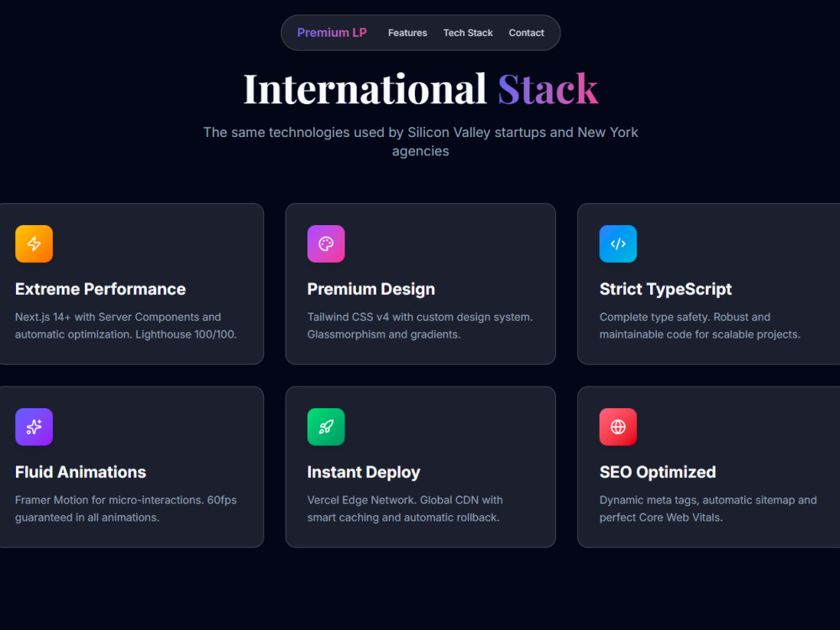The width and height of the screenshot is (840, 630).
Task: Click the purple sparkles icon
Action: click(x=34, y=427)
